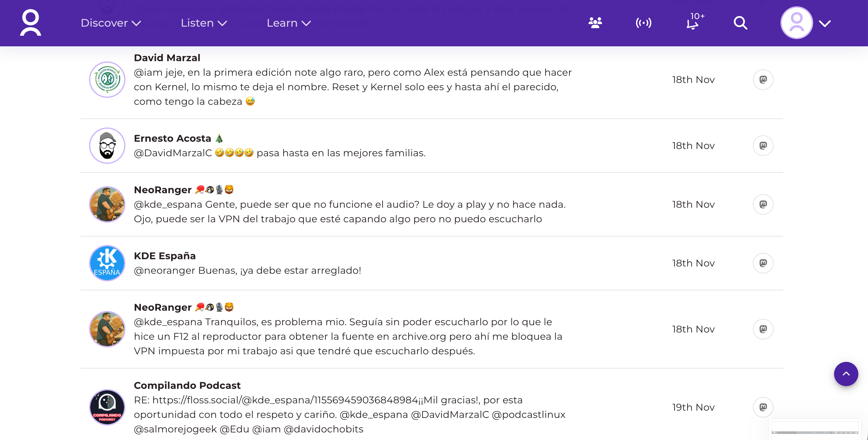Click KDE España avatar thumbnail
Viewport: 868px width, 440px height.
click(x=107, y=263)
